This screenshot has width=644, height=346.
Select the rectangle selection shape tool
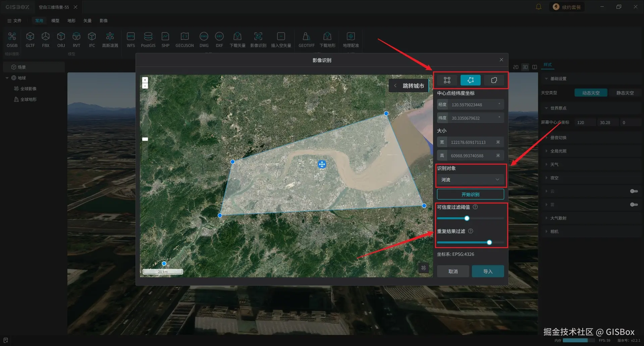pos(447,80)
